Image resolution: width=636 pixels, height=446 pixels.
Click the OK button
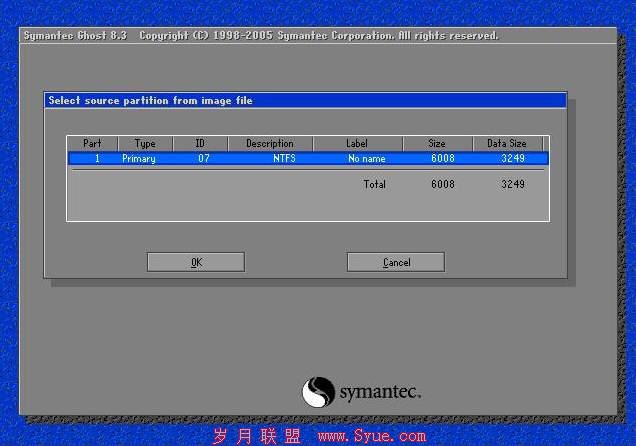(x=196, y=262)
